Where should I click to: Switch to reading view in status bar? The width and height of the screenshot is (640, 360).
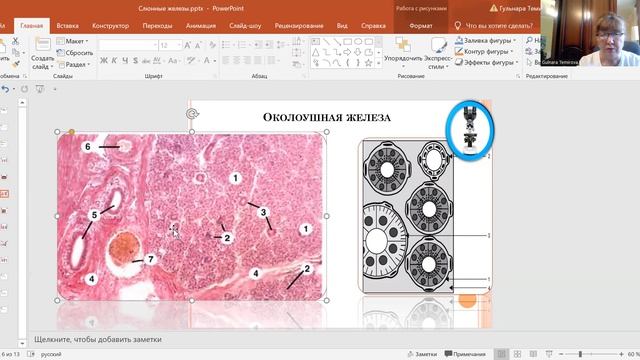[533, 354]
